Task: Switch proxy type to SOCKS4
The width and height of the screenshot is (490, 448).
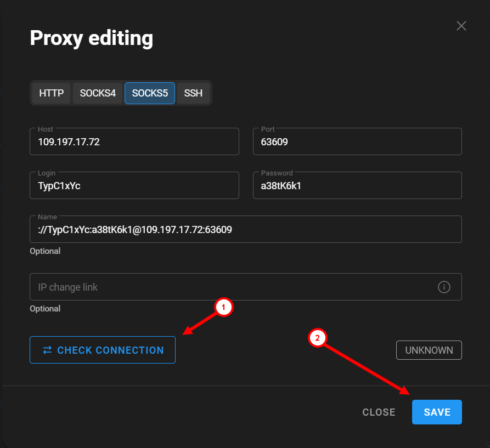Action: [x=98, y=93]
